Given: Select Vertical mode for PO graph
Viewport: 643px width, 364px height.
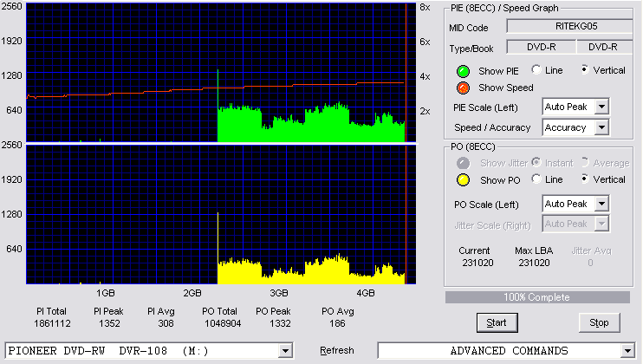Looking at the screenshot, I should [x=585, y=179].
